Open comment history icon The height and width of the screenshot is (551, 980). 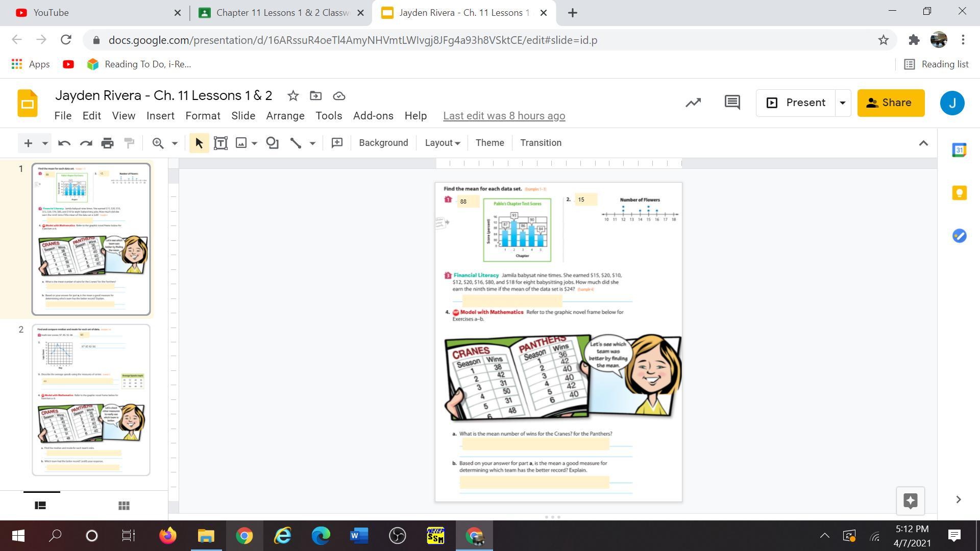pyautogui.click(x=732, y=103)
